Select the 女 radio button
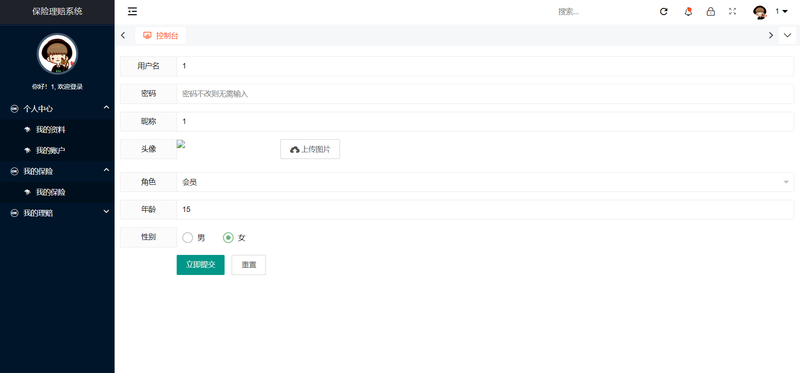 click(x=228, y=238)
